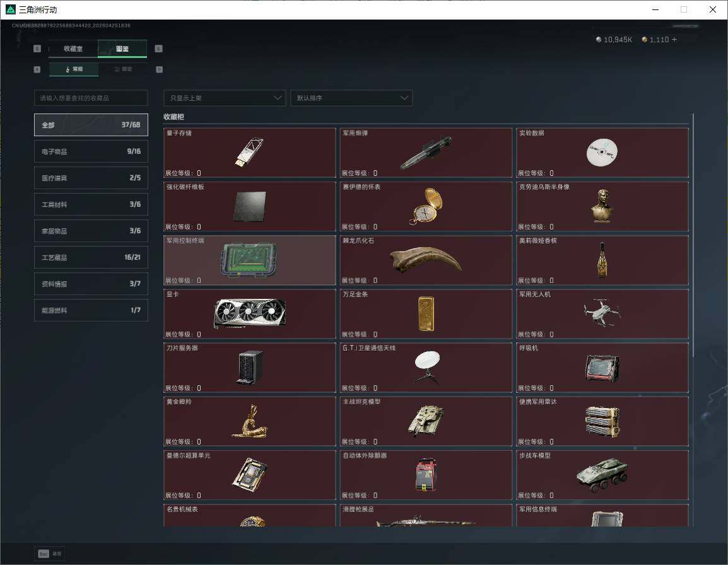Screen dimensions: 728x565
Task: Open the 自动体外除颤器 defibrillator
Action: (426, 475)
